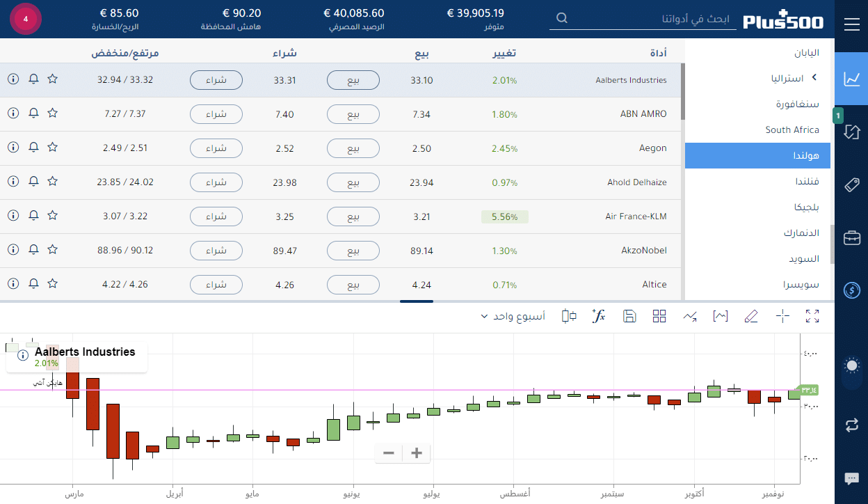Set alert bell for AkzoNobel
The image size is (868, 504).
click(x=33, y=249)
